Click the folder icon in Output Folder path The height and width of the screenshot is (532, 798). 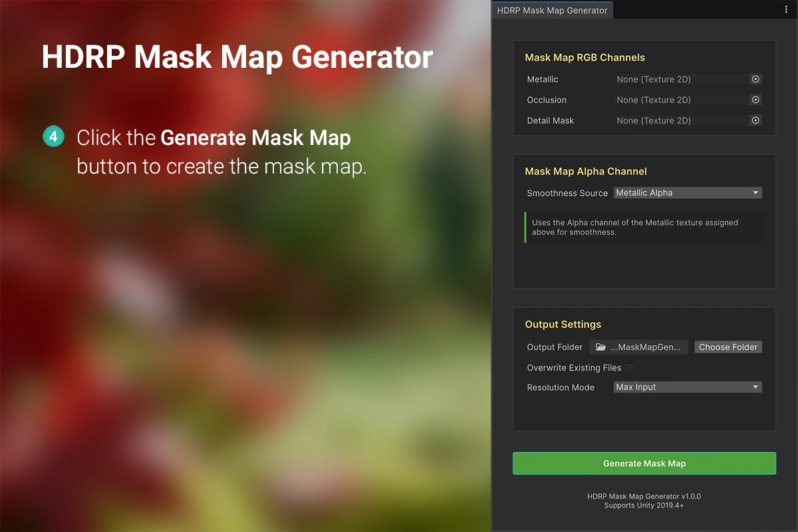[600, 347]
